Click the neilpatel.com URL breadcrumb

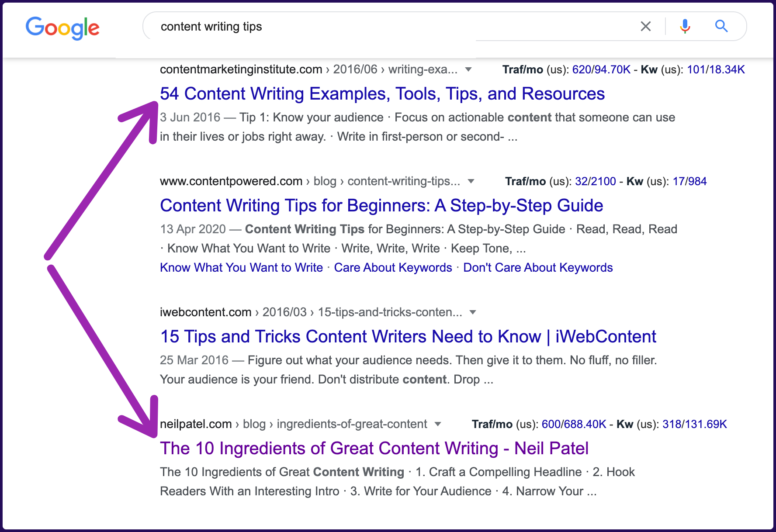[293, 424]
